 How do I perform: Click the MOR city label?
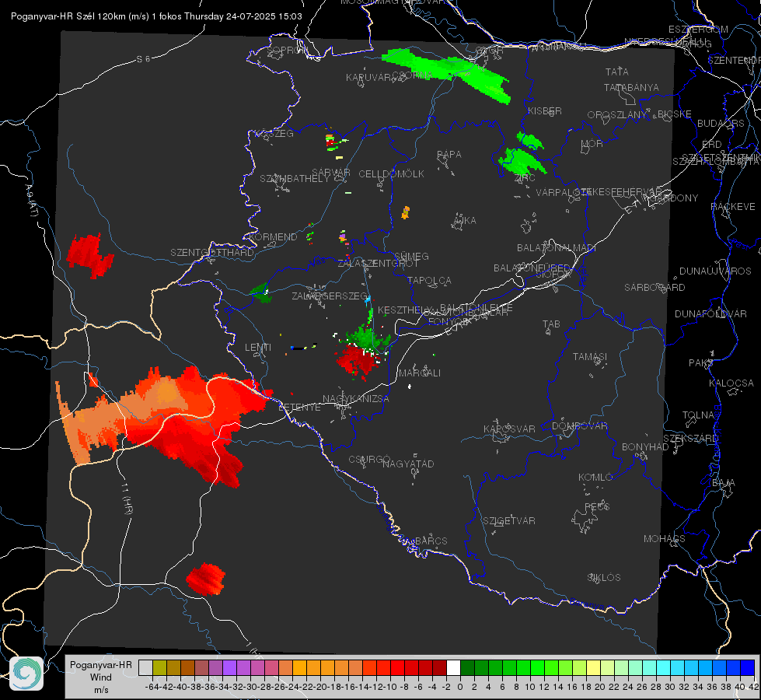[592, 144]
